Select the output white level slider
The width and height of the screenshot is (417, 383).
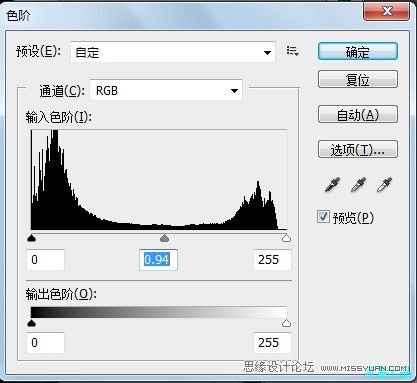coord(286,323)
